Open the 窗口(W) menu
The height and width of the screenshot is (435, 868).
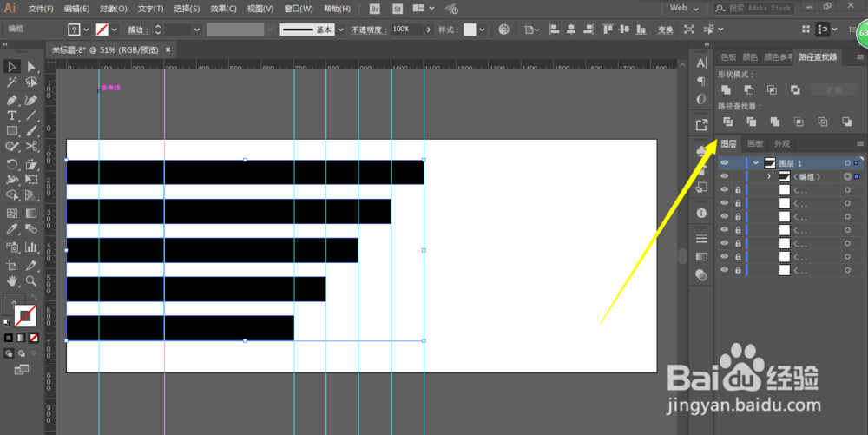point(299,9)
